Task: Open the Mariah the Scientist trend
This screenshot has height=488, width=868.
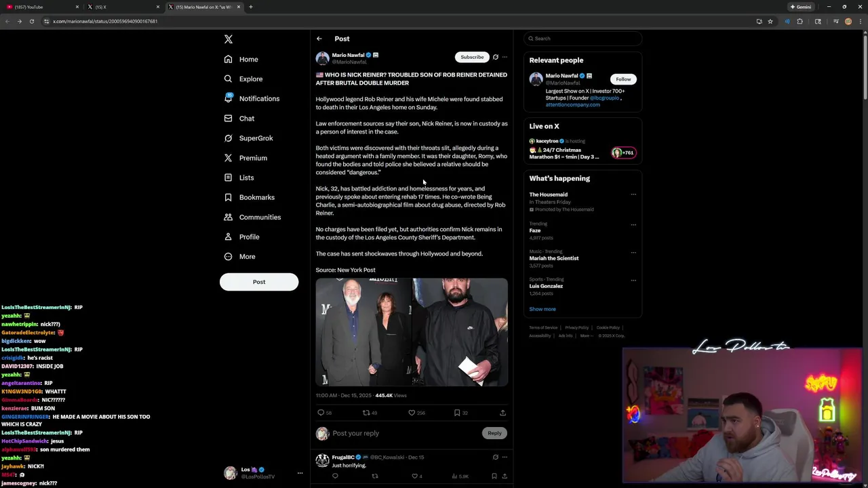Action: pyautogui.click(x=554, y=258)
